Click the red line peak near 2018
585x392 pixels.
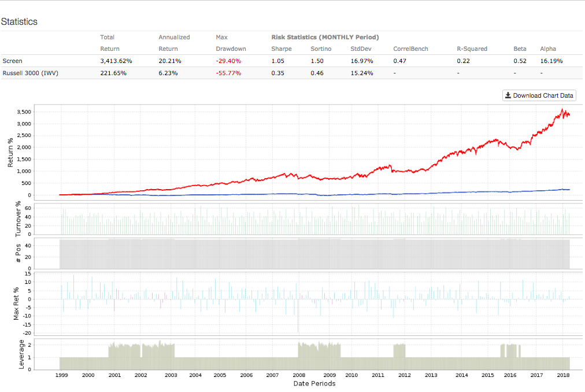coord(562,109)
